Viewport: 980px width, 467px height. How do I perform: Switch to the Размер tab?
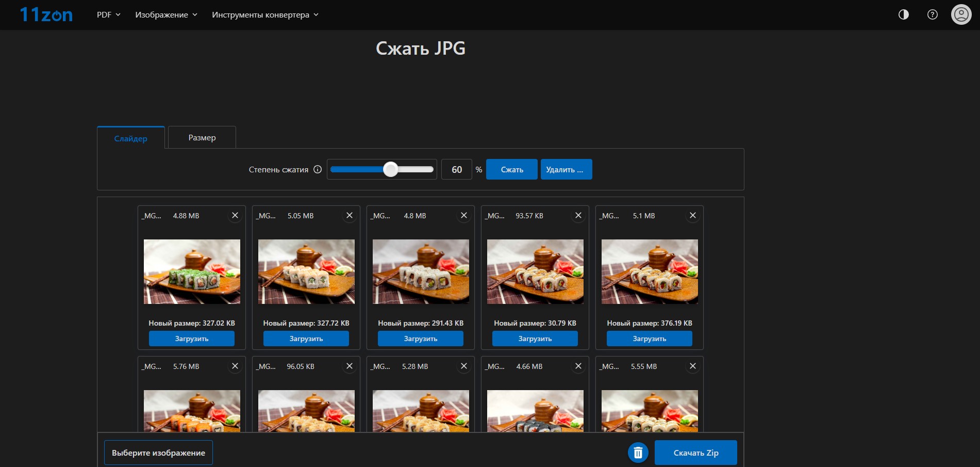[202, 137]
